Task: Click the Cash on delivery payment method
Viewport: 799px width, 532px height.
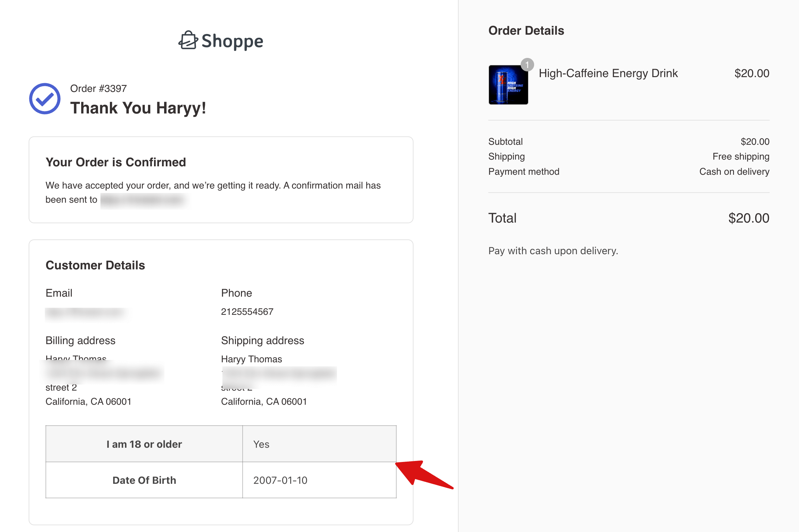Action: pyautogui.click(x=734, y=172)
